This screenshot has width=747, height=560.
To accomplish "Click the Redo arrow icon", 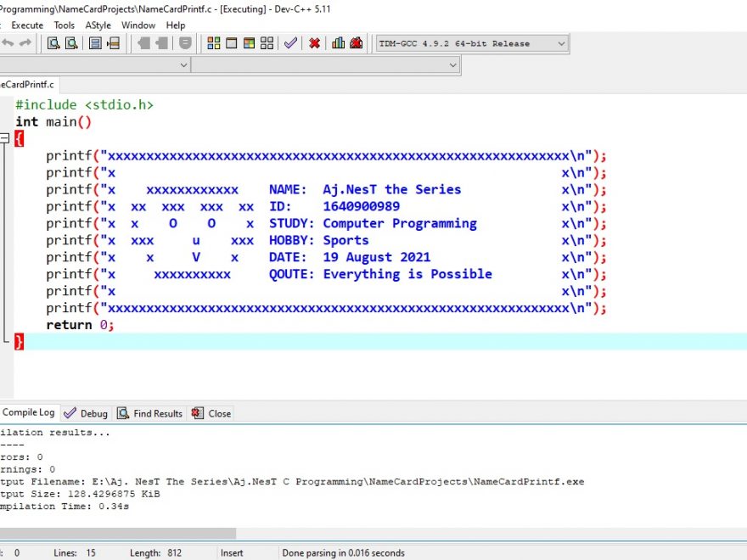I will click(x=25, y=43).
